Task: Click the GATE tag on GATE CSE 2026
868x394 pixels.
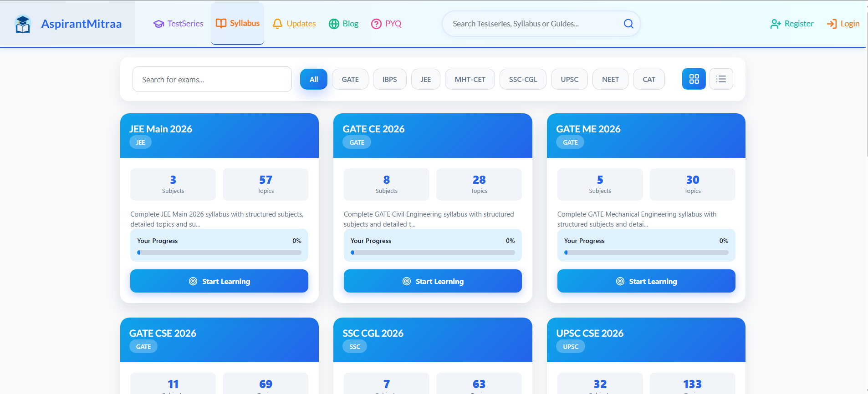Action: coord(143,347)
